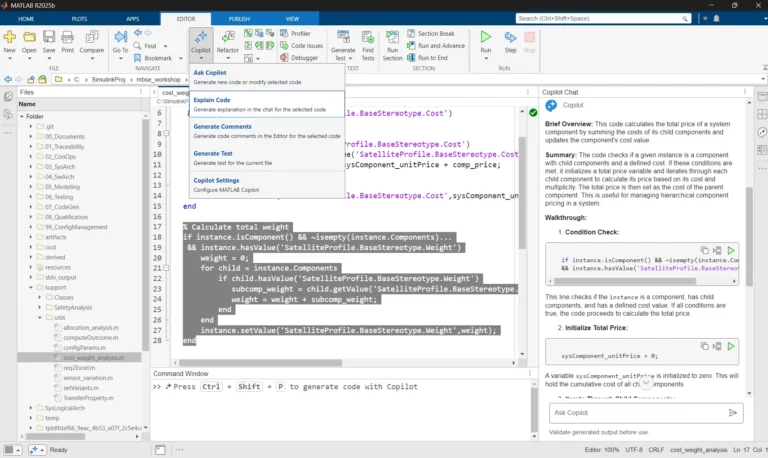Choose Copilot Settings menu entry
Viewport: 768px width, 458px height.
[x=222, y=180]
